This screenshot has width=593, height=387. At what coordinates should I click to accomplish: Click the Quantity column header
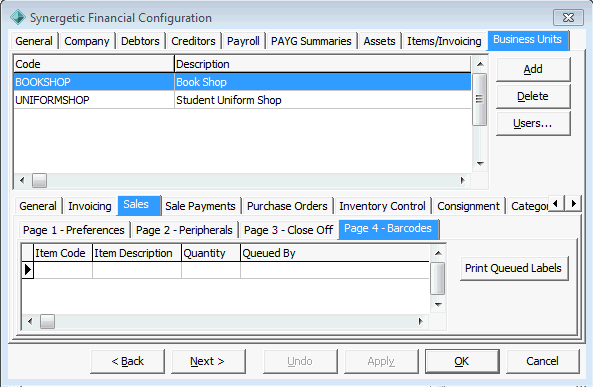(211, 253)
